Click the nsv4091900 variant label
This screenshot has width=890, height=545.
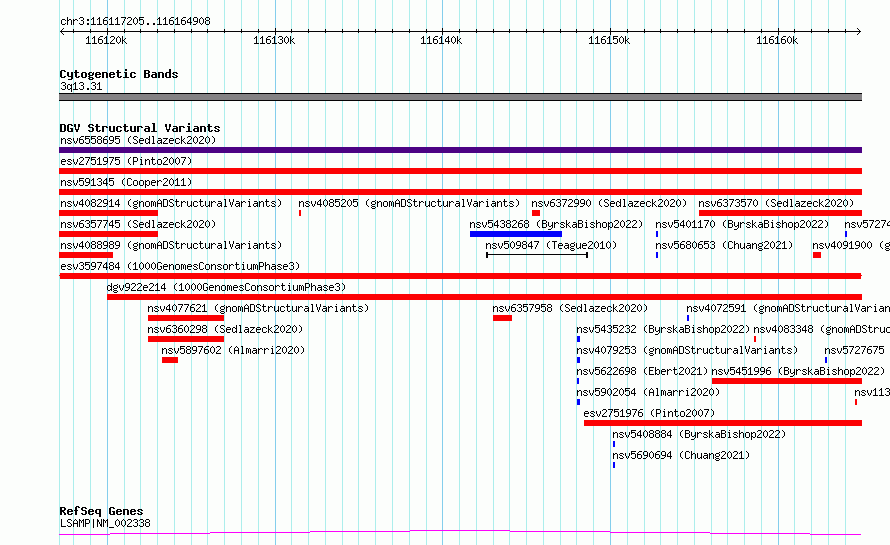click(x=851, y=245)
